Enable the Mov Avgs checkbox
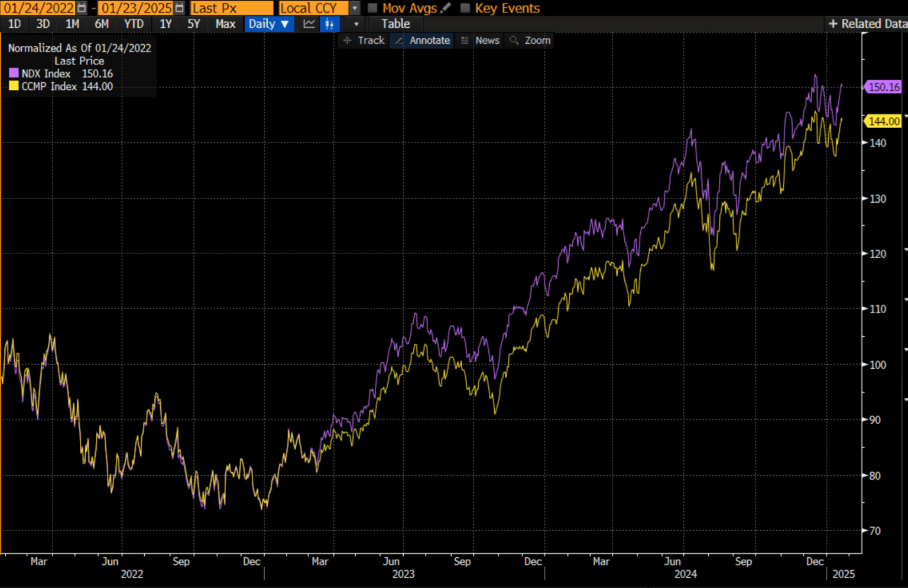The width and height of the screenshot is (908, 588). (372, 8)
